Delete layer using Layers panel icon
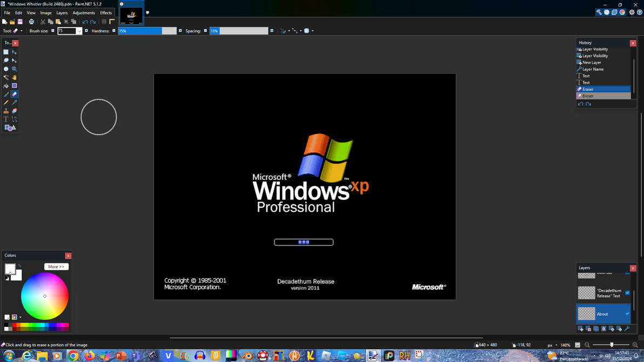Screen dimensions: 644x362 tap(588, 329)
